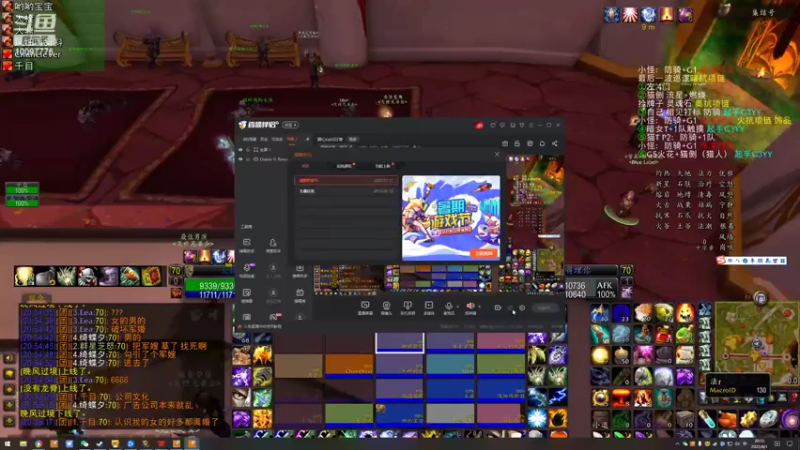The width and height of the screenshot is (800, 450).
Task: Click the player health bar showing 9339
Action: [209, 286]
